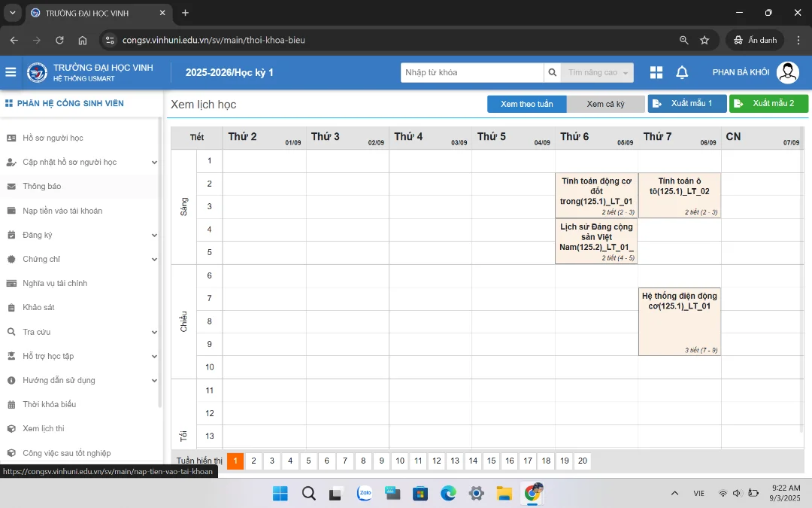This screenshot has height=508, width=812.
Task: Click the Xuất mẫu 1 button
Action: pyautogui.click(x=687, y=104)
